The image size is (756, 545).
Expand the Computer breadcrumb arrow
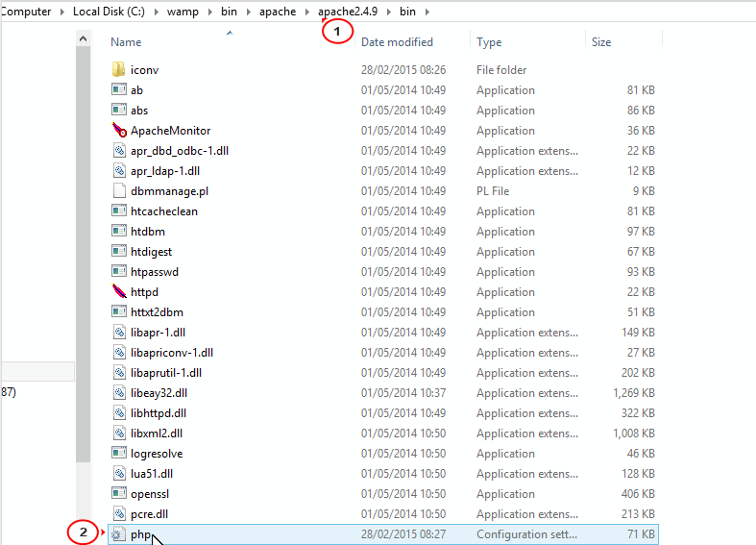pos(62,12)
